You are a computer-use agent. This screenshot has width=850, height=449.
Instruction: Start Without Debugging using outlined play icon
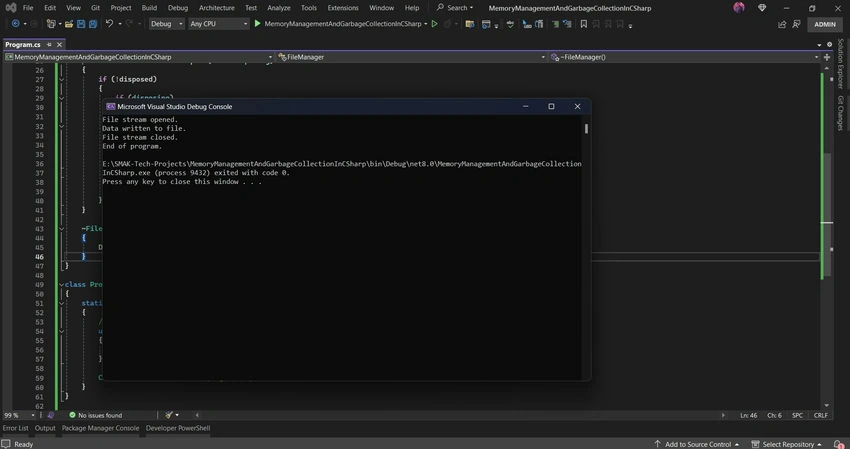pyautogui.click(x=434, y=24)
